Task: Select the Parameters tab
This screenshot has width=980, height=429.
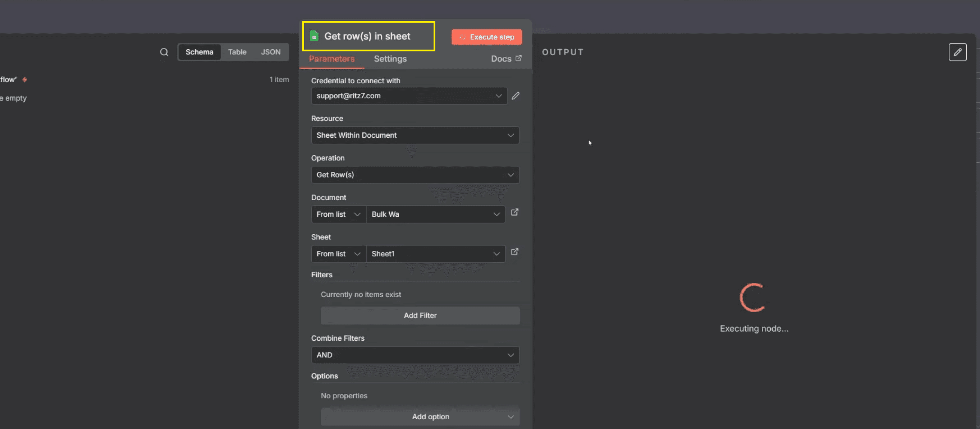Action: (x=331, y=59)
